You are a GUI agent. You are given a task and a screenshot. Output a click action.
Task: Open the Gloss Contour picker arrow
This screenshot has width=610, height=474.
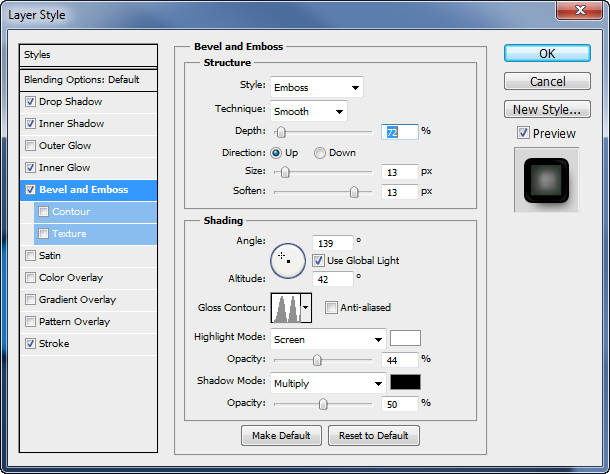point(306,308)
